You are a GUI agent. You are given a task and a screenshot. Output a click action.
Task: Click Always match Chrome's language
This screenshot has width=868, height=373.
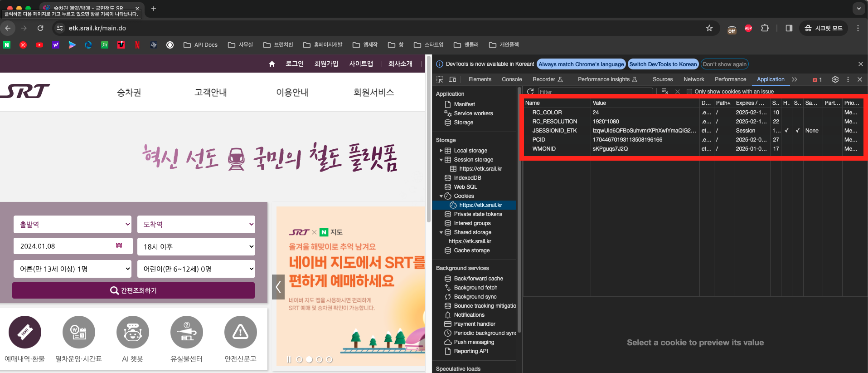click(x=581, y=64)
